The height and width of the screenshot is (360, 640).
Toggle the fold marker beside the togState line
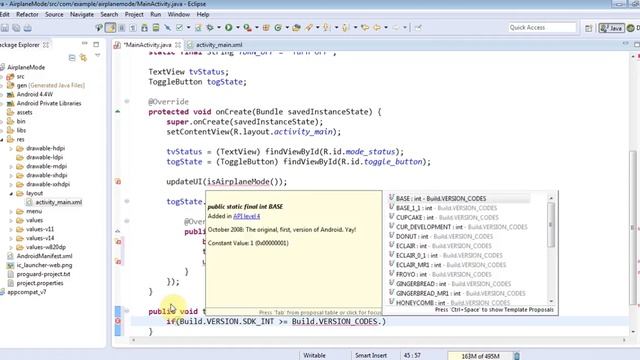127,201
